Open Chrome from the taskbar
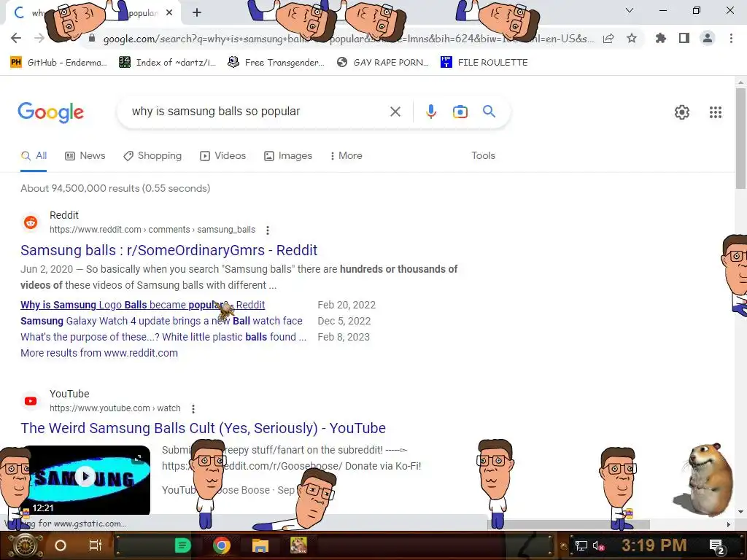747x560 pixels. 222,545
